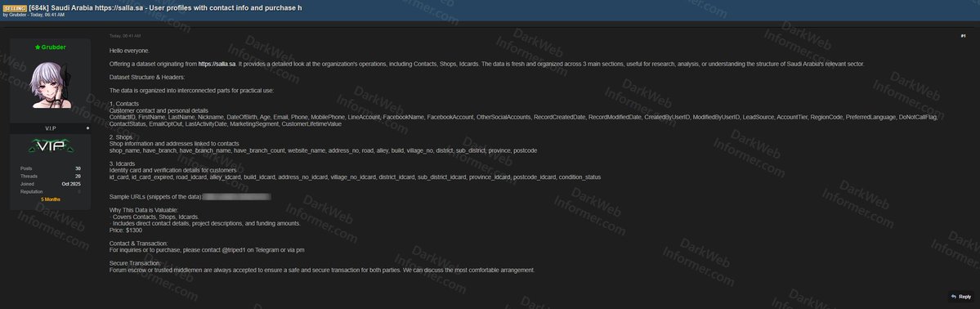Click the Reputation label in user stats
This screenshot has width=980, height=309.
tap(31, 192)
